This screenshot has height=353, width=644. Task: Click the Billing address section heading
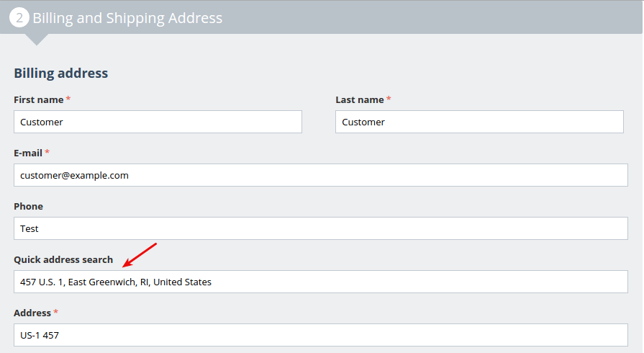pos(61,73)
